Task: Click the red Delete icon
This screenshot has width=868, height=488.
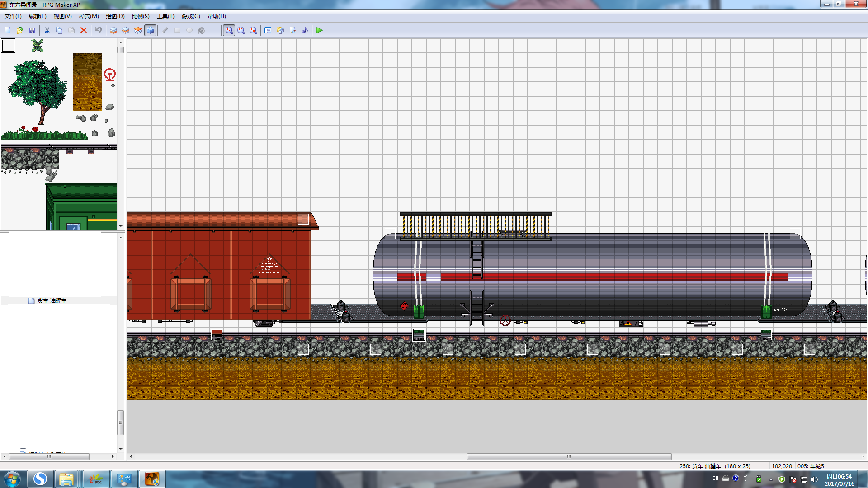Action: click(84, 30)
